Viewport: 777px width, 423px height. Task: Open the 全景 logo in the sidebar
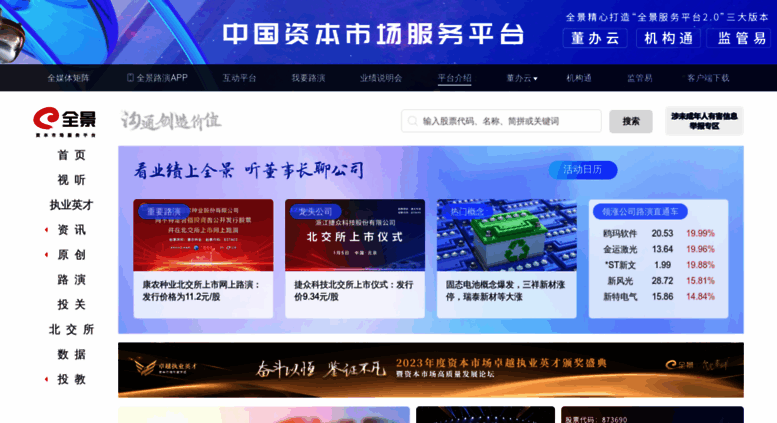point(64,121)
